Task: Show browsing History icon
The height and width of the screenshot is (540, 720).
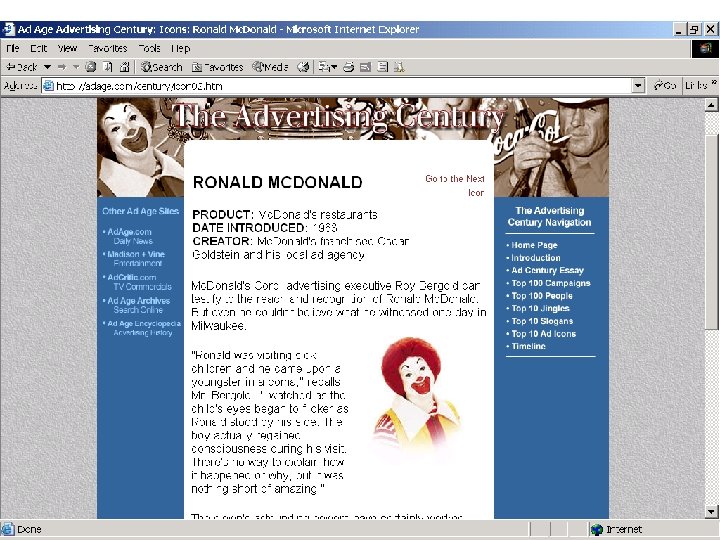Action: click(303, 67)
